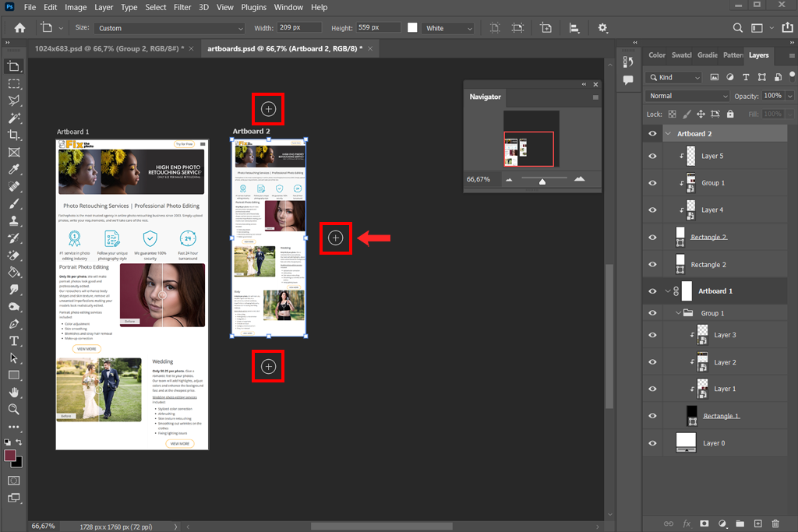798x532 pixels.
Task: Toggle Quick Mask mode
Action: [14, 481]
